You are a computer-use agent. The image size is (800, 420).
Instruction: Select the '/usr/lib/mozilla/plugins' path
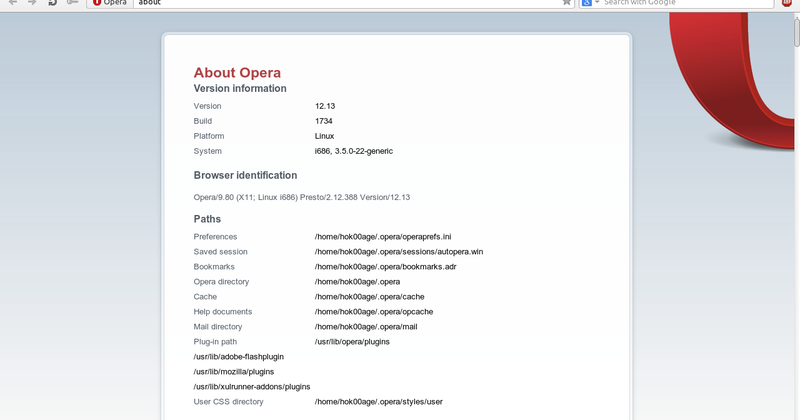coord(234,372)
